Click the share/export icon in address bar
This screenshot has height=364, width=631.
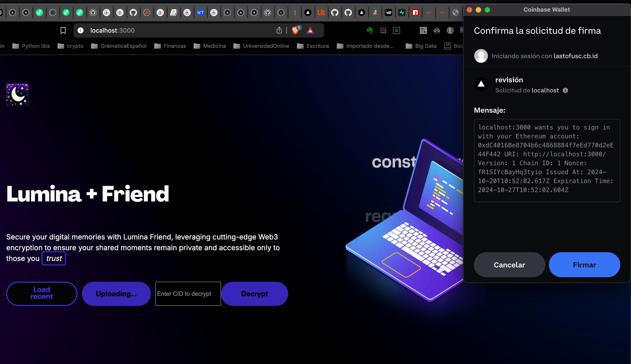tap(279, 30)
